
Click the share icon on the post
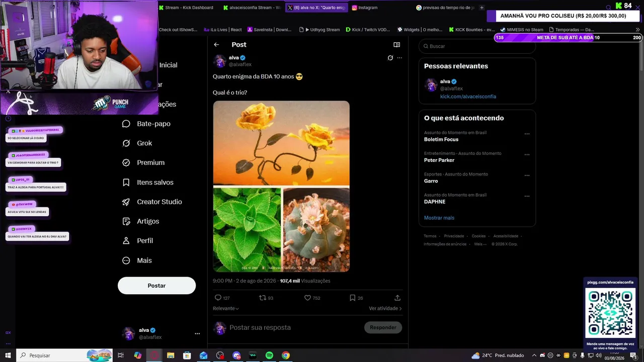click(x=397, y=298)
